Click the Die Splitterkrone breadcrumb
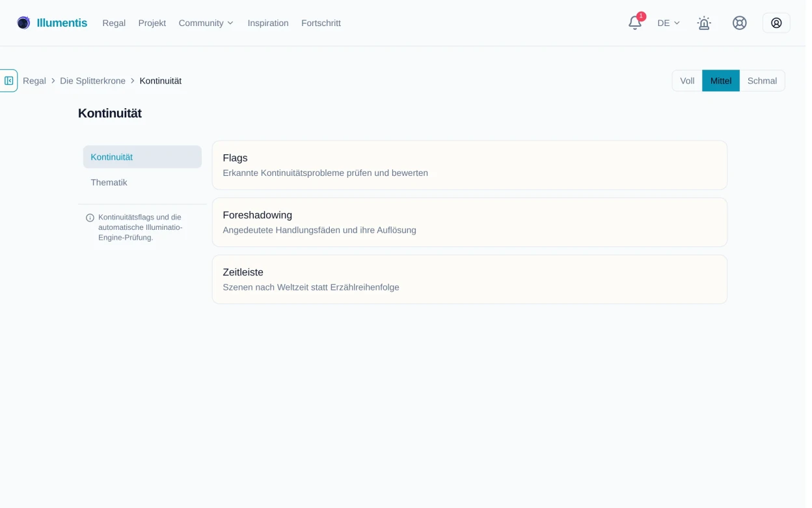The width and height of the screenshot is (812, 508). point(92,81)
